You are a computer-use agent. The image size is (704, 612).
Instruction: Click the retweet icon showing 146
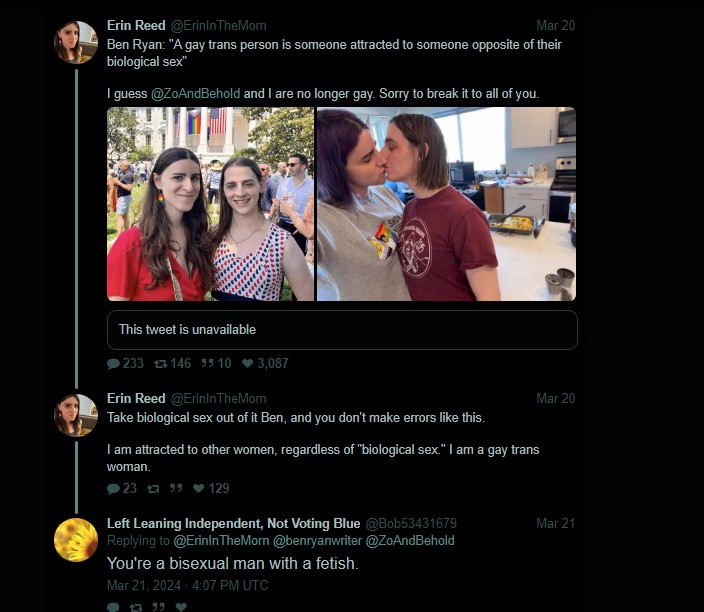[161, 364]
